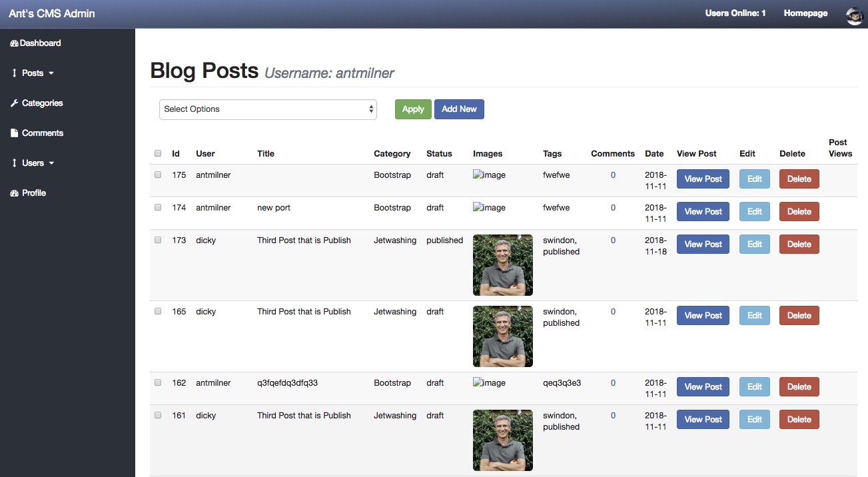Click the arrows icon beside Users
Image resolution: width=868 pixels, height=477 pixels.
click(x=15, y=163)
